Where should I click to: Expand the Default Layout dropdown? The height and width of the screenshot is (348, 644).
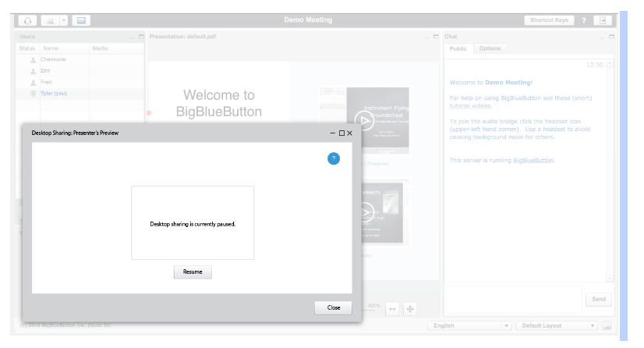pos(557,325)
